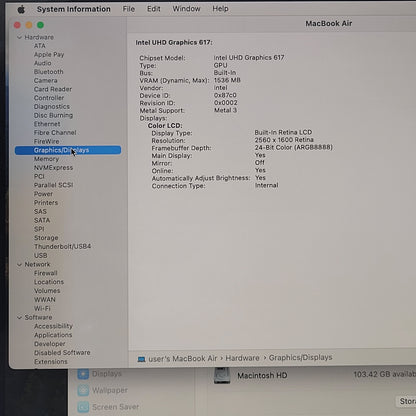Select Printers in the sidebar
Viewport: 416px width, 416px height.
click(x=46, y=203)
